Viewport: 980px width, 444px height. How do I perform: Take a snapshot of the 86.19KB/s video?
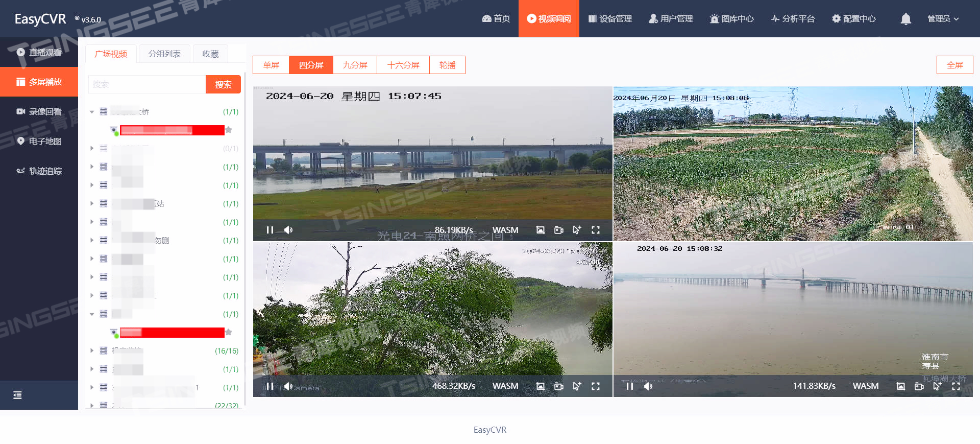pos(541,230)
